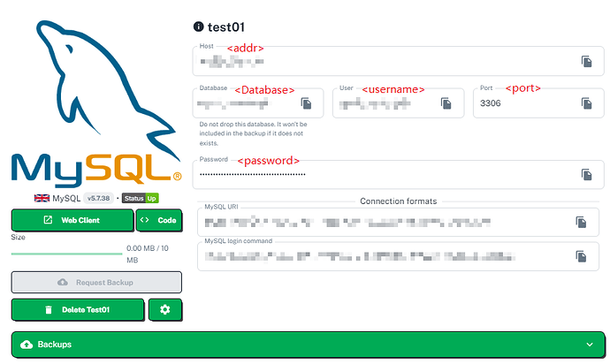Click the MySQL login command field
The height and width of the screenshot is (364, 610).
[x=398, y=256]
